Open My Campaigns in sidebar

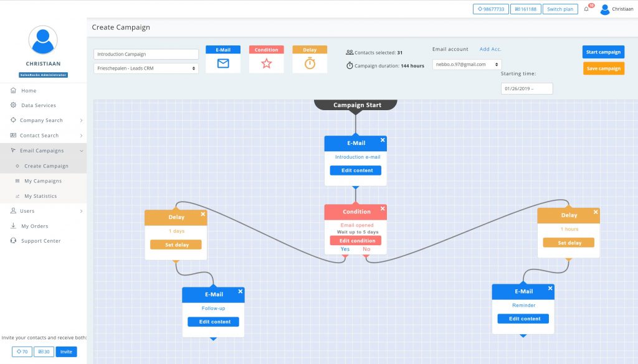pos(43,181)
